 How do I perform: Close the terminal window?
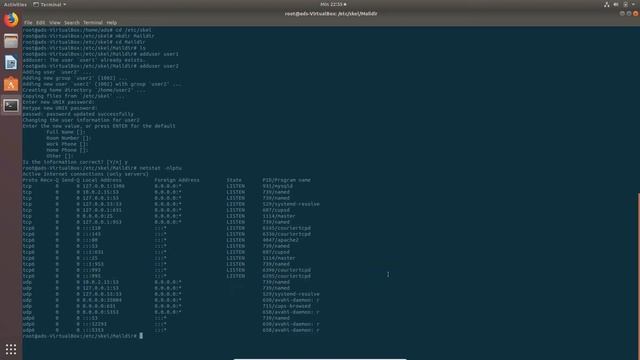pyautogui.click(x=636, y=13)
